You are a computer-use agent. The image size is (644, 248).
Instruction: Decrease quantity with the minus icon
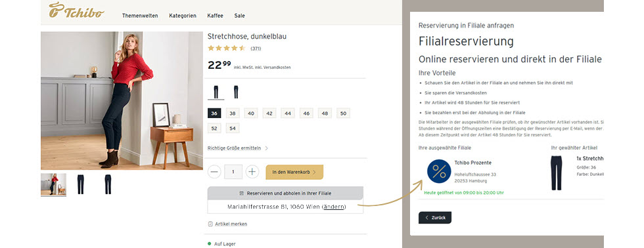[x=214, y=172]
